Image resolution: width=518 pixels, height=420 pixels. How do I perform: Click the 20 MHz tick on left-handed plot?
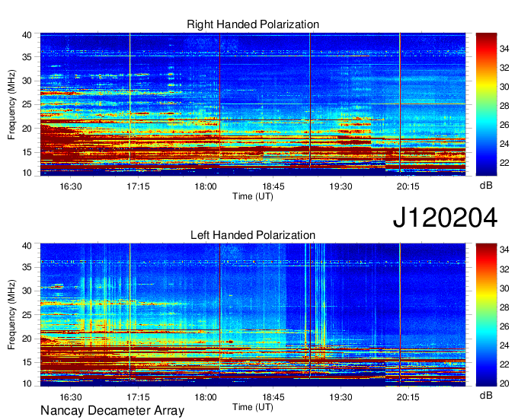[27, 339]
